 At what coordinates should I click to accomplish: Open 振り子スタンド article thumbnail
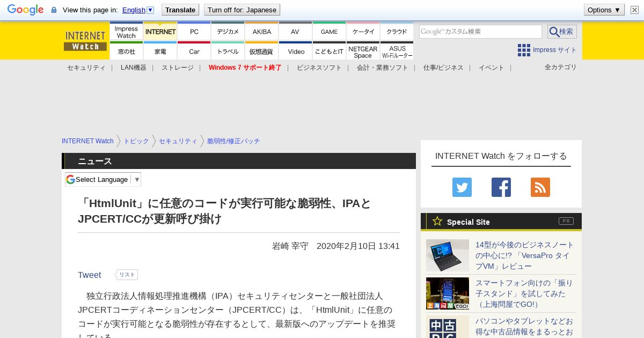448,293
